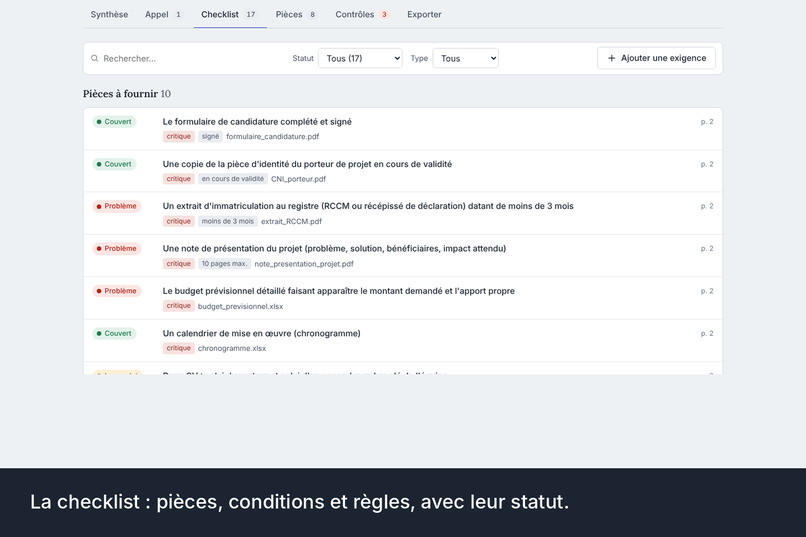The image size is (806, 537).
Task: Click Couvert status of calendrier row
Action: (x=114, y=334)
